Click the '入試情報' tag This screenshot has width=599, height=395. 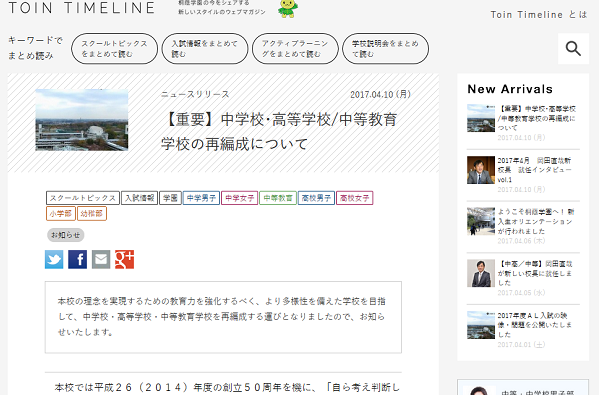139,198
